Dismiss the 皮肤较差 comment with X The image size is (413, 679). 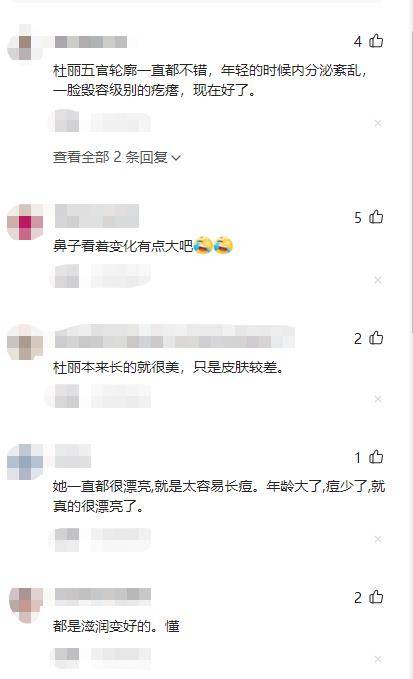click(378, 399)
